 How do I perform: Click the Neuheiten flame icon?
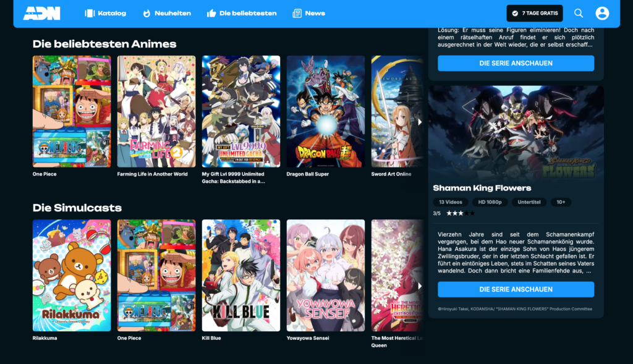[x=147, y=14]
